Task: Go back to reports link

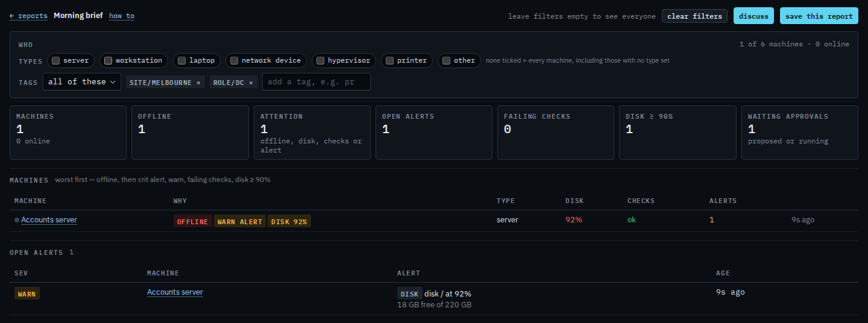Action: pyautogui.click(x=28, y=16)
